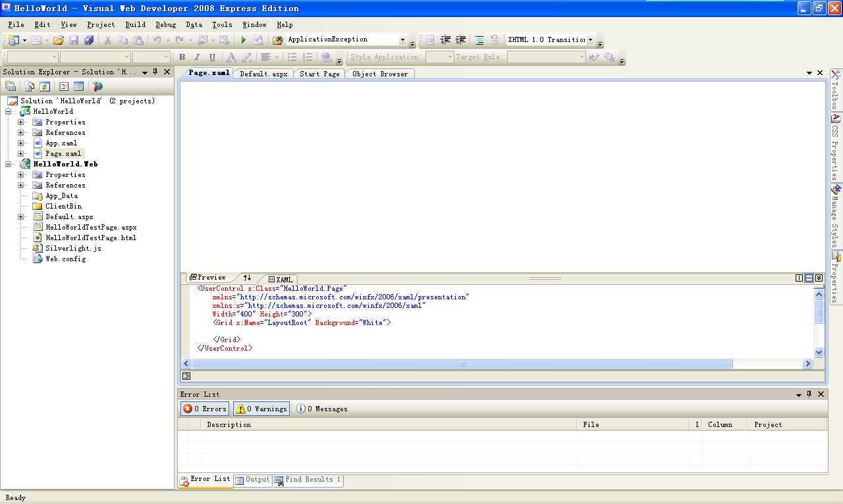Expand Default.aspx tree node
The image size is (843, 504).
[21, 216]
